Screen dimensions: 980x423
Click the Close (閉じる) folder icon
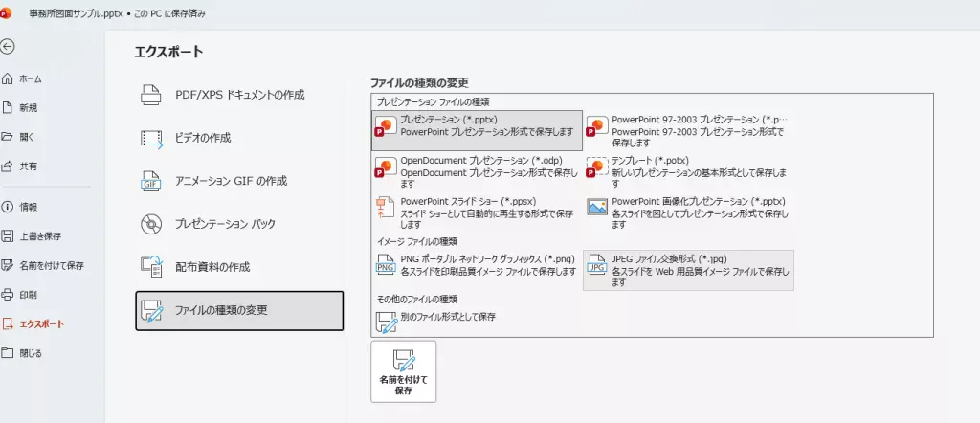pos(8,353)
